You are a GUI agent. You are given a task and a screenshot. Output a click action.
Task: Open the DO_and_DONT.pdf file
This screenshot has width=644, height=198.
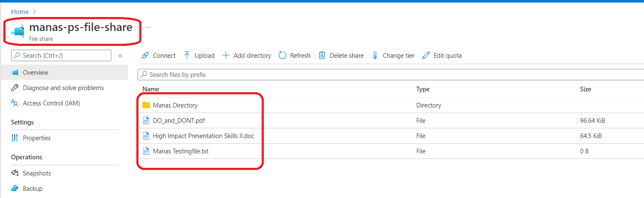[x=180, y=121]
